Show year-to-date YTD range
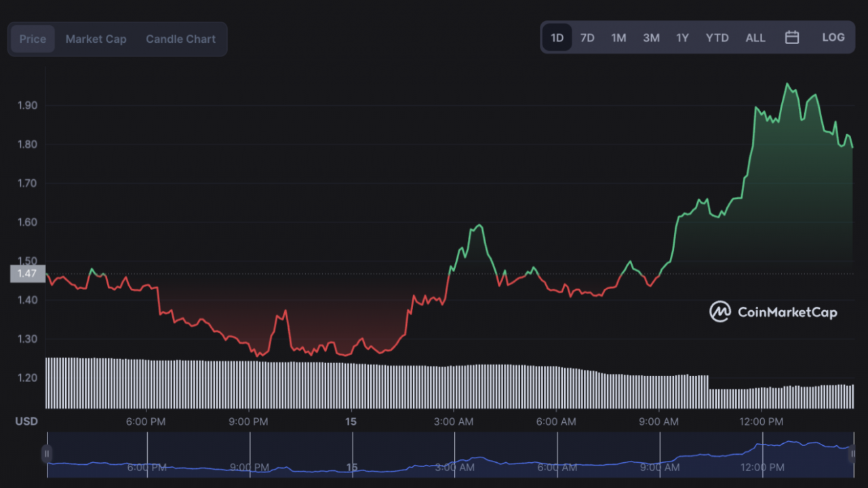The width and height of the screenshot is (868, 488). coord(717,38)
